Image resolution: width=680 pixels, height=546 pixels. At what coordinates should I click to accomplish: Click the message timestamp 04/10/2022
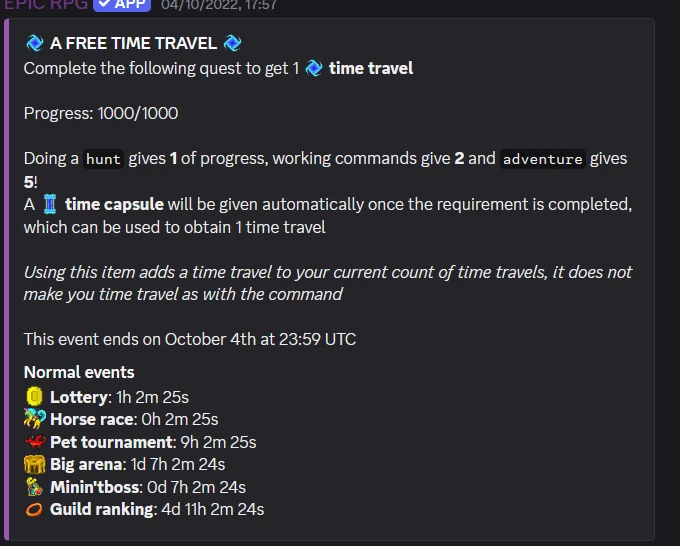pyautogui.click(x=219, y=5)
